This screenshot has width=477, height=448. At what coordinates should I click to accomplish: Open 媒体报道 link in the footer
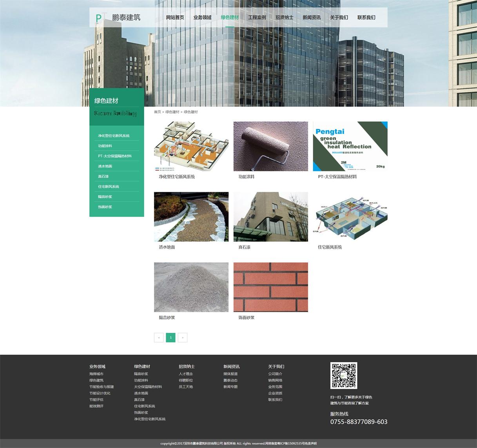230,374
